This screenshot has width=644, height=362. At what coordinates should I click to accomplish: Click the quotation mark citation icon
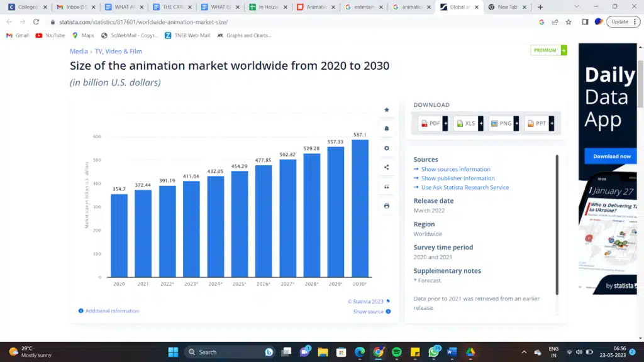(386, 187)
